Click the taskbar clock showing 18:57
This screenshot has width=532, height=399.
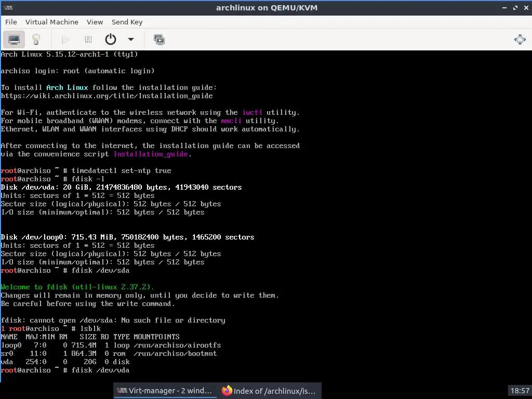[x=520, y=391]
